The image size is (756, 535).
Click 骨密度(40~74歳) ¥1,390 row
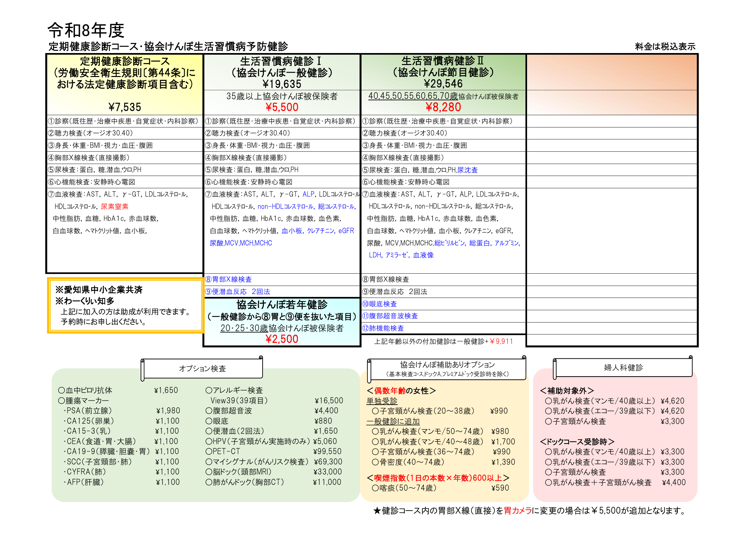pos(444,462)
